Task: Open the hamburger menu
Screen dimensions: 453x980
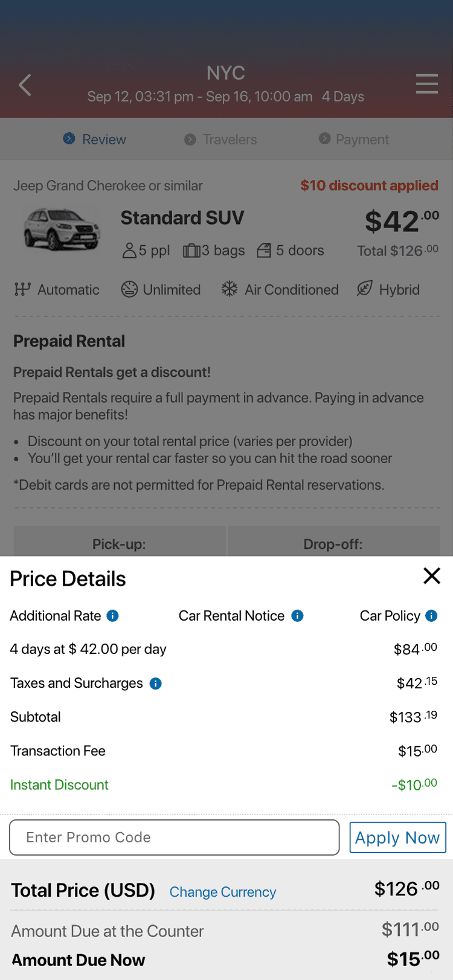Action: (427, 84)
